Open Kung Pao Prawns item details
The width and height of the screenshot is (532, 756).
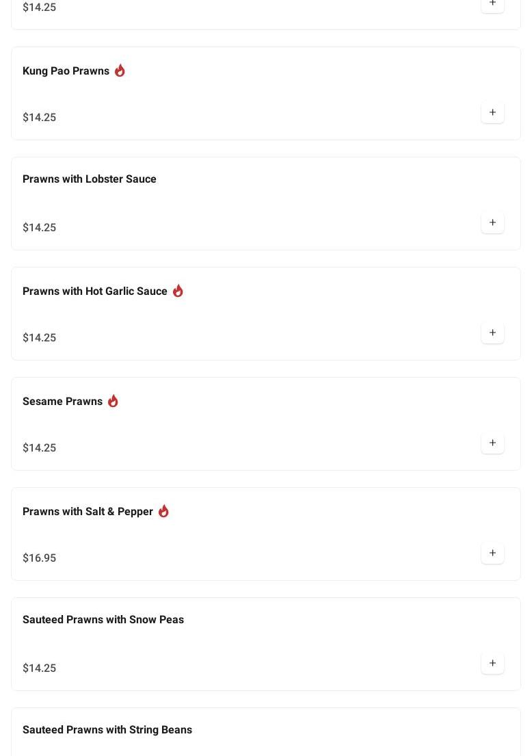tap(66, 71)
